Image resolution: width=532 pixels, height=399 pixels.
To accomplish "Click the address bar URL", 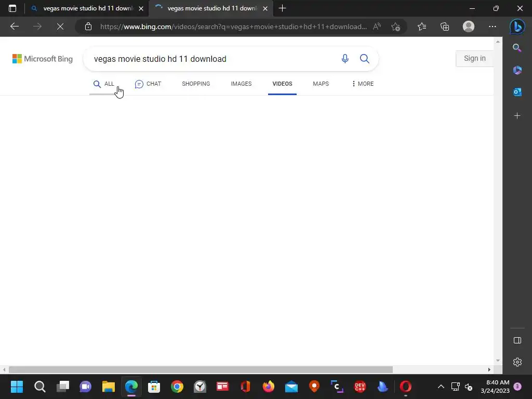I will point(233,26).
